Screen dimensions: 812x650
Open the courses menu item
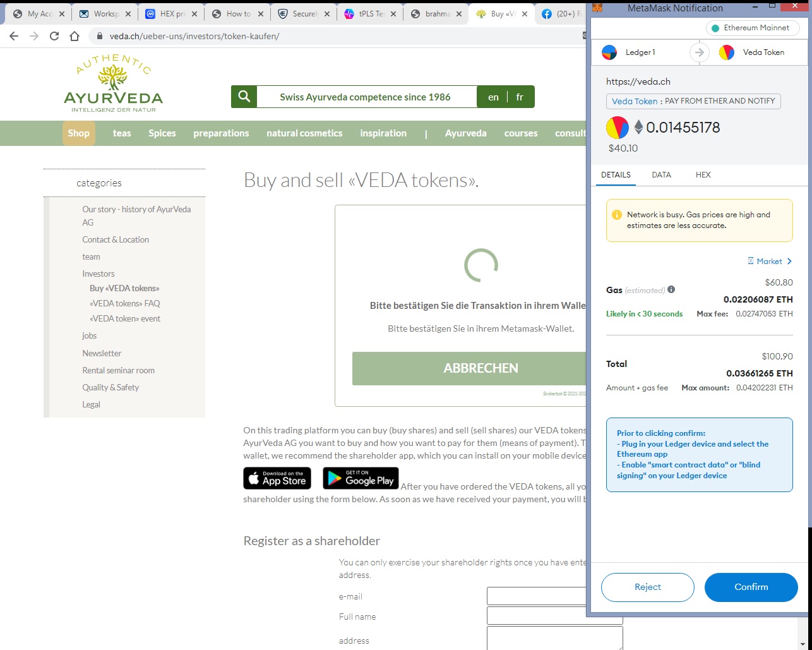[x=521, y=133]
